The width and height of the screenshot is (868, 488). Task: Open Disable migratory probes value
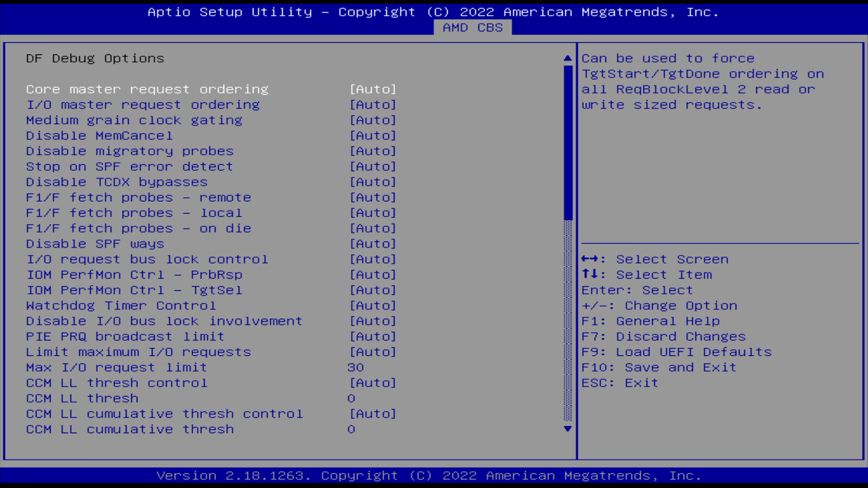[x=373, y=151]
